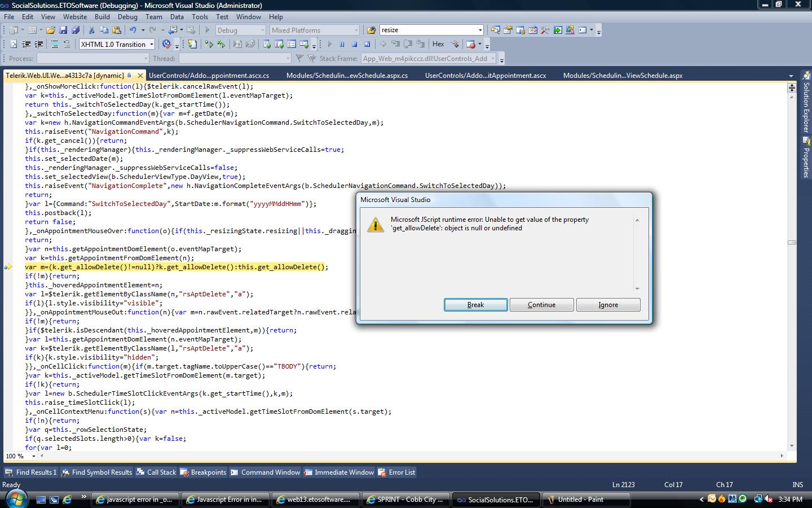Open Solution Explorer from the toolbar icon
The image size is (812, 508).
click(496, 30)
